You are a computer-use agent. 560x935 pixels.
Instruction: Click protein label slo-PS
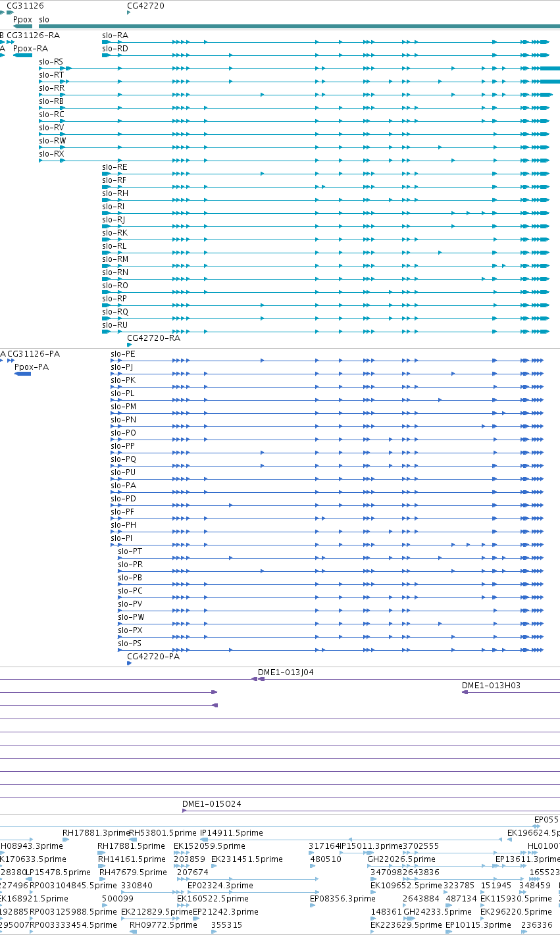click(x=130, y=644)
